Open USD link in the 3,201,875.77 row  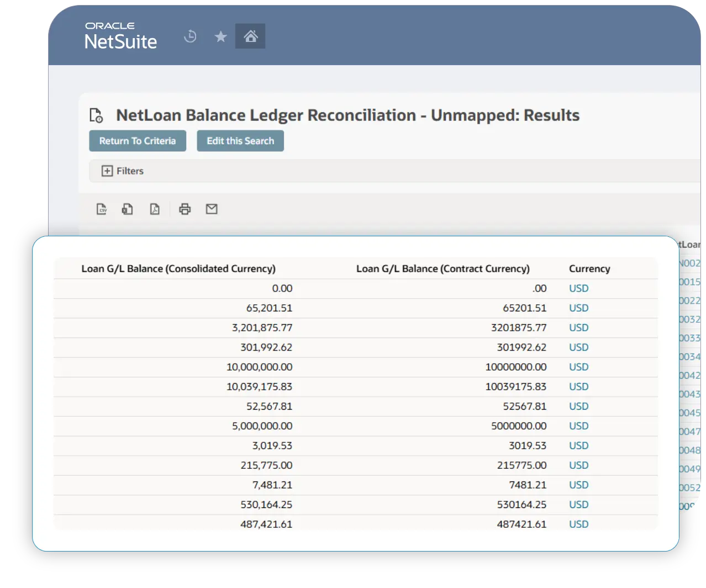tap(579, 327)
